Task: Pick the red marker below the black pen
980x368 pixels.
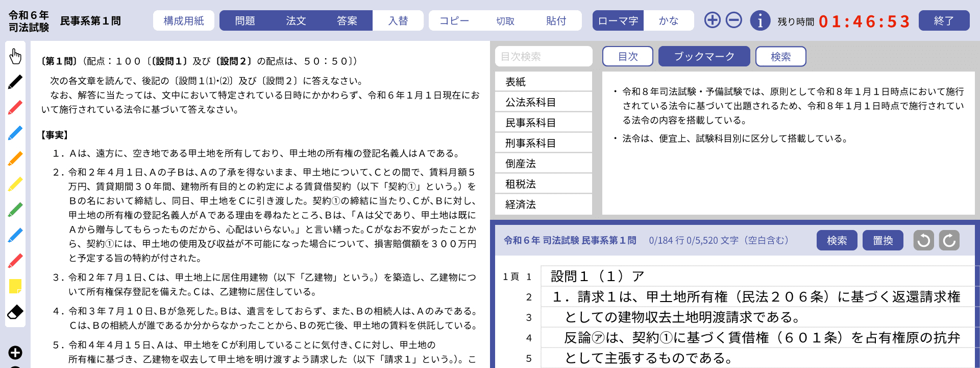Action: (x=15, y=107)
